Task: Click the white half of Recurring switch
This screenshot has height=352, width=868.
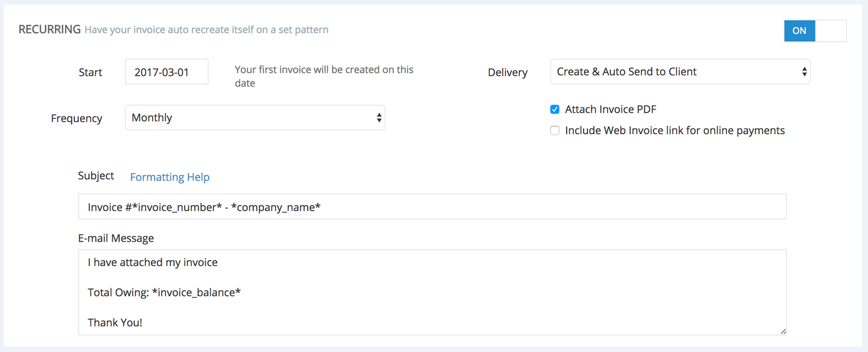Action: click(830, 31)
